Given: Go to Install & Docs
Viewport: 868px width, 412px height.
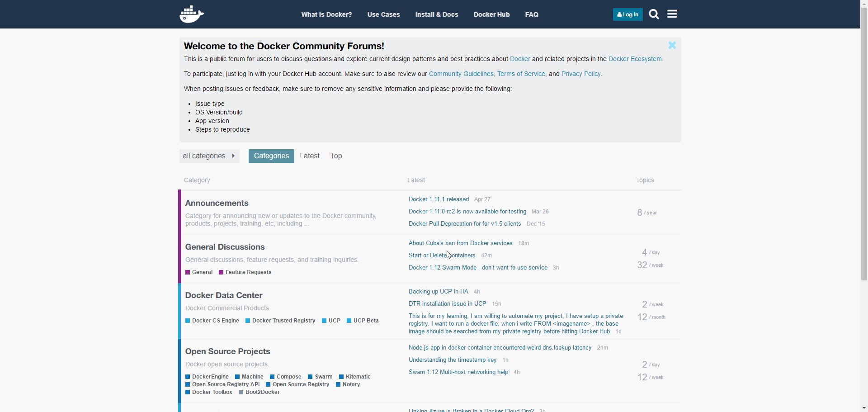Looking at the screenshot, I should (x=437, y=14).
